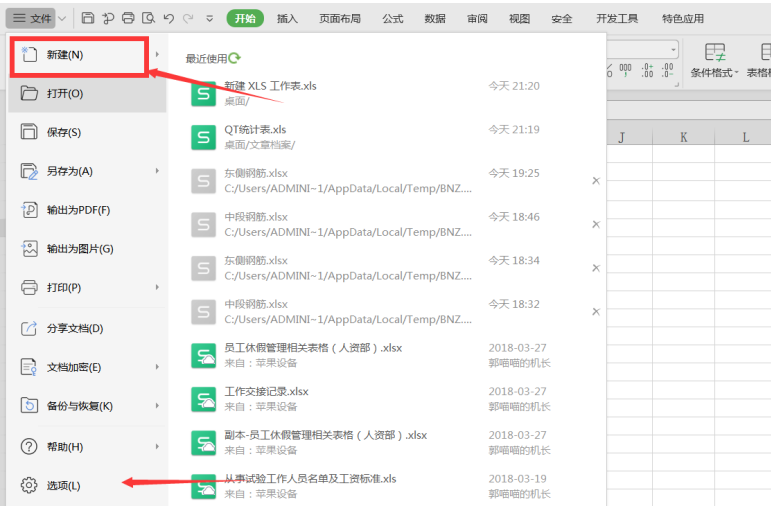This screenshot has width=771, height=512.
Task: Switch to the 开始 ribbon tab
Action: [245, 18]
